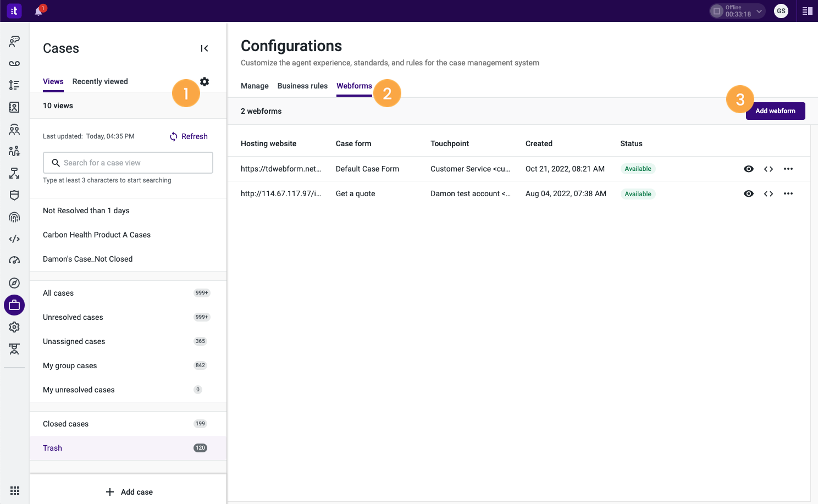Show embed code for tdwebform.net webform
The height and width of the screenshot is (504, 818).
click(769, 169)
